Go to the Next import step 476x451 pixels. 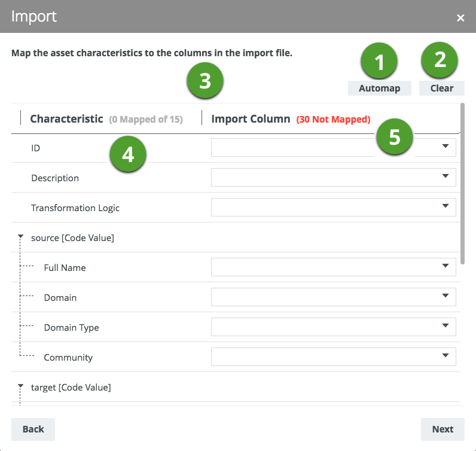[x=443, y=429]
